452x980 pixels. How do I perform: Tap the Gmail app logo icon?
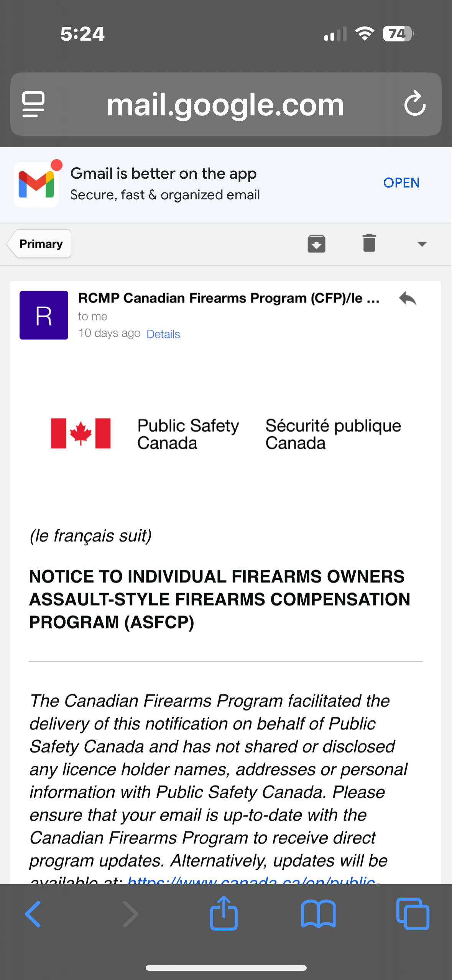pyautogui.click(x=36, y=185)
